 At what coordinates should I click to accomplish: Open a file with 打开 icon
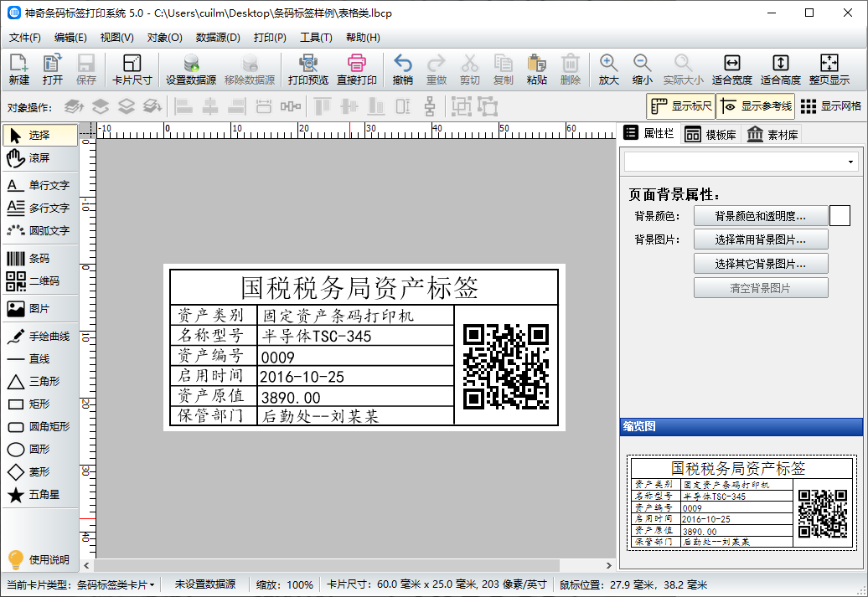coord(53,69)
